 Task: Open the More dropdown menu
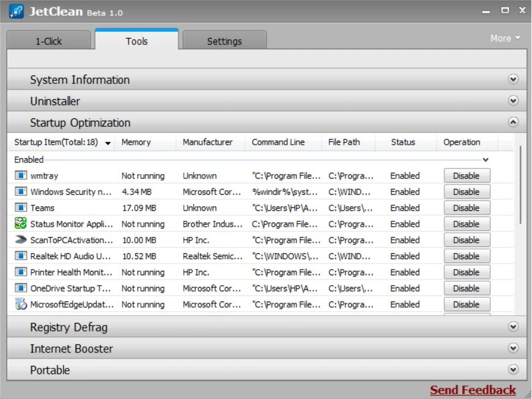click(x=505, y=39)
